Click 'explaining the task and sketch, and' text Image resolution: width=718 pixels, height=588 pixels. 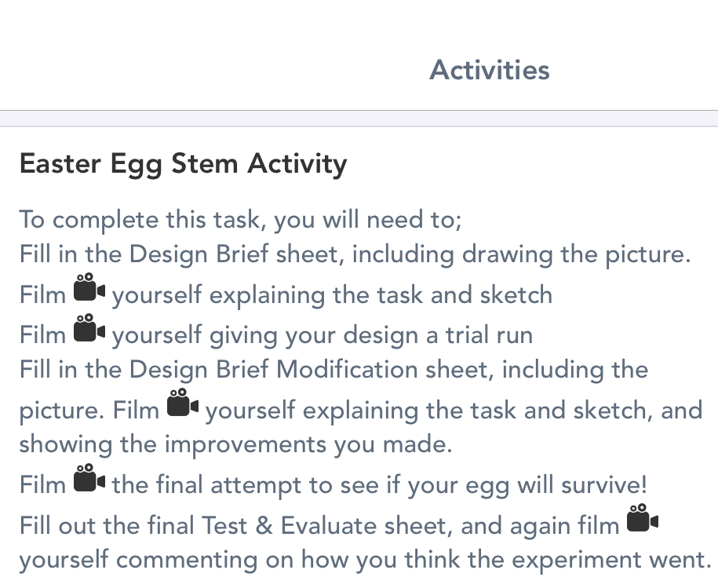point(454,410)
